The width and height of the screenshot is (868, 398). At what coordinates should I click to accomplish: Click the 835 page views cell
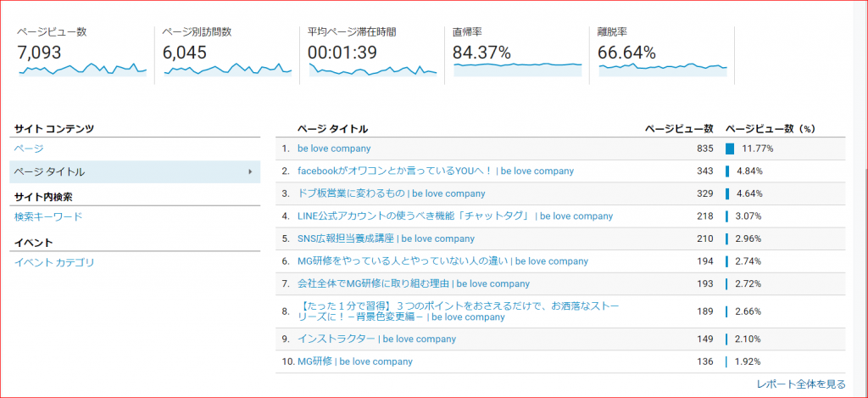[705, 149]
